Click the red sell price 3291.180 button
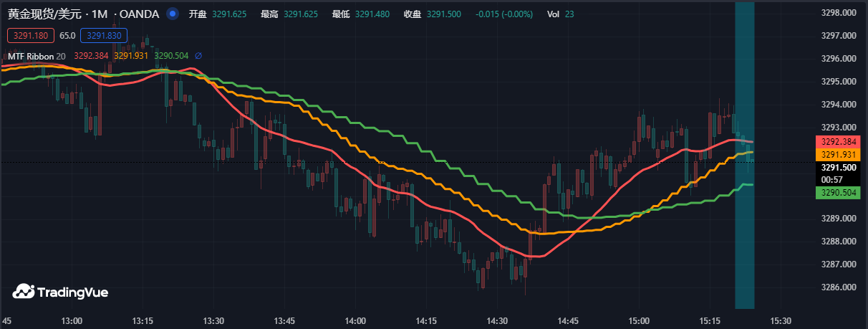 click(x=30, y=35)
